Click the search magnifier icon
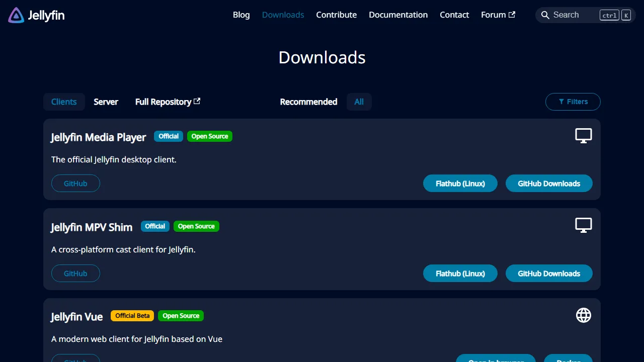This screenshot has height=362, width=644. (x=545, y=15)
